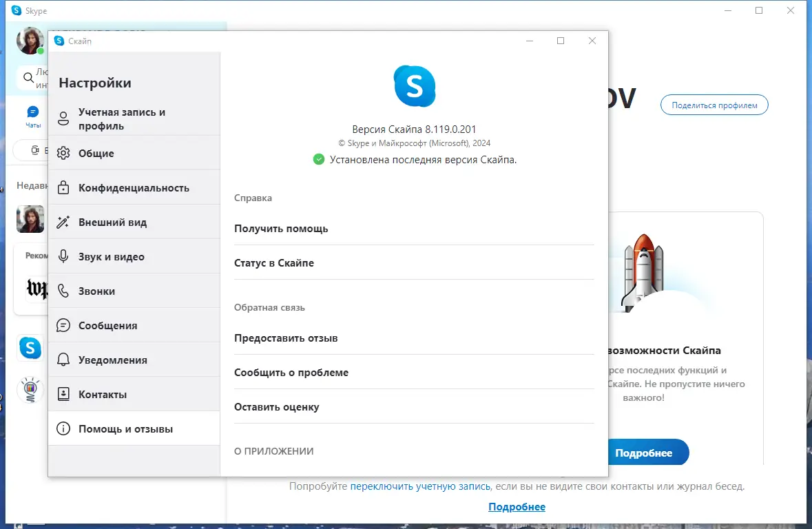Click the installed latest version status text
This screenshot has height=529, width=812.
[423, 160]
